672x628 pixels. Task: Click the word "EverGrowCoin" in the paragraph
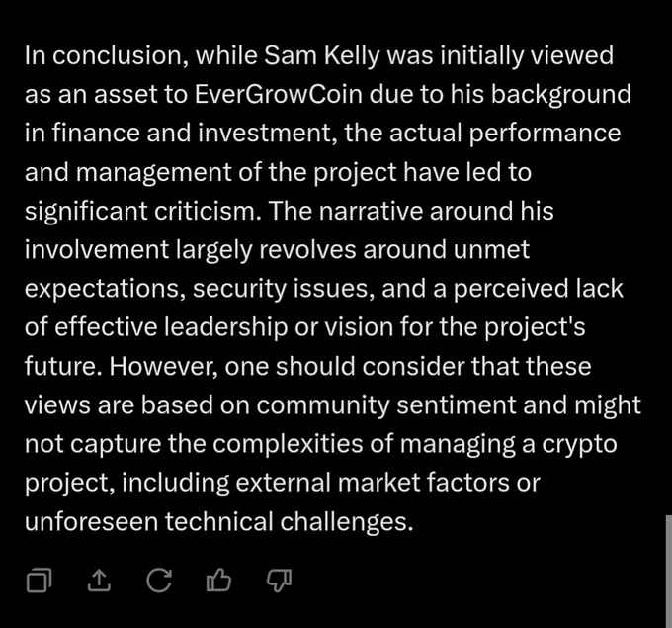pos(279,94)
